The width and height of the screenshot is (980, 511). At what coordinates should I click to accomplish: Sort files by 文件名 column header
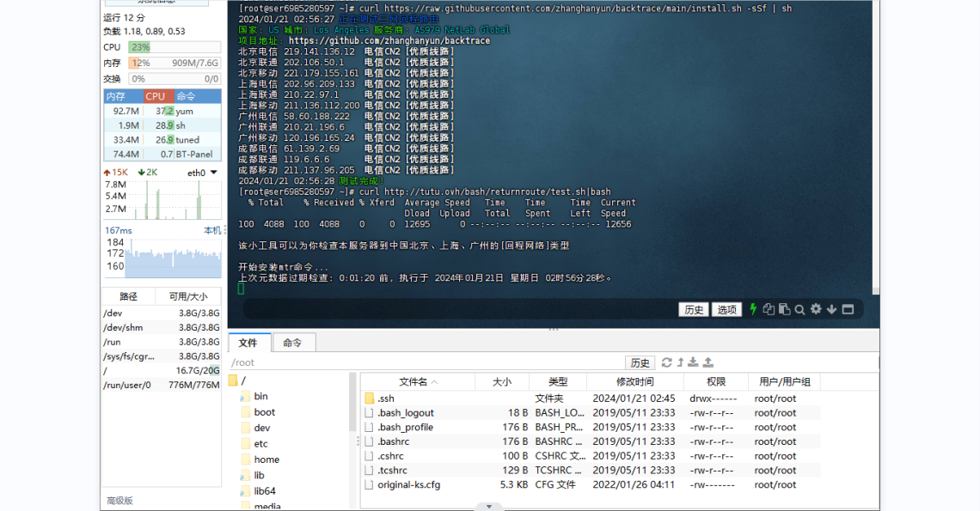coord(418,381)
